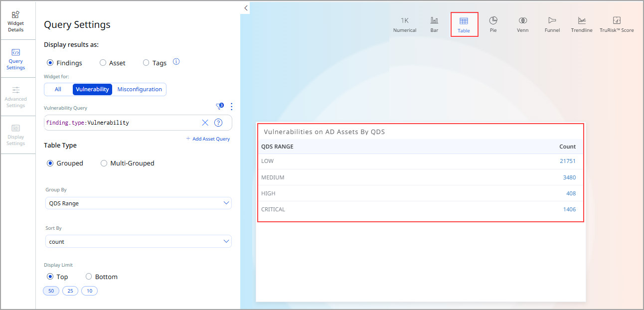Select the Trendline widget icon
This screenshot has height=310, width=644.
[x=582, y=20]
